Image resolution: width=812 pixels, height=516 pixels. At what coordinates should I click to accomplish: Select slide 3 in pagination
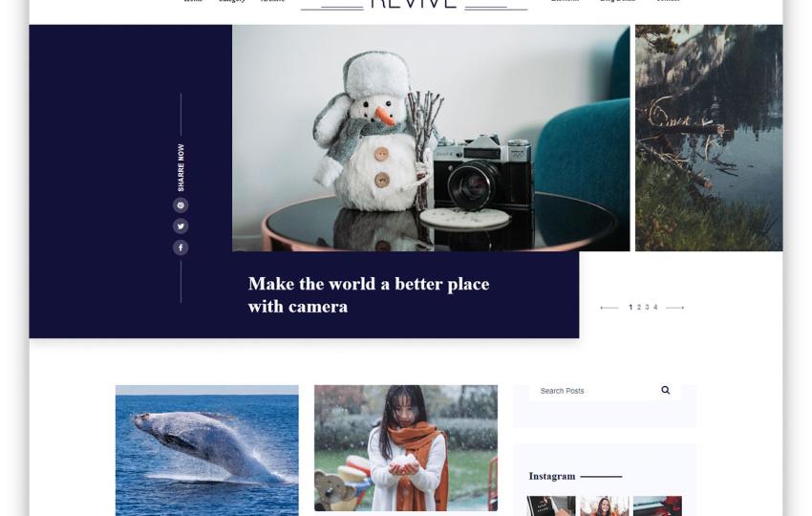tap(647, 308)
